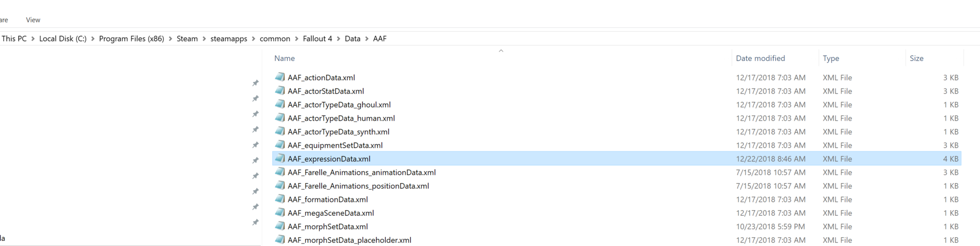Click the AAF_expressionData.xml file icon
980x246 pixels.
point(280,159)
